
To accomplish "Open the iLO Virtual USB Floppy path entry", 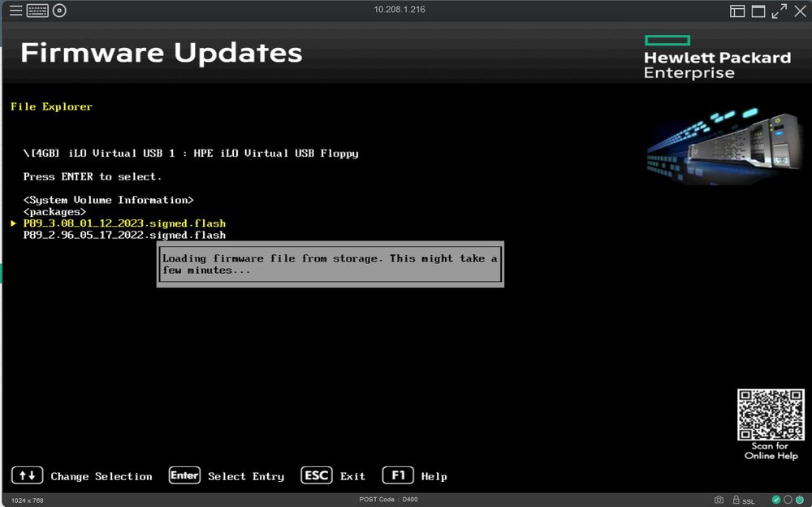I will pos(191,153).
